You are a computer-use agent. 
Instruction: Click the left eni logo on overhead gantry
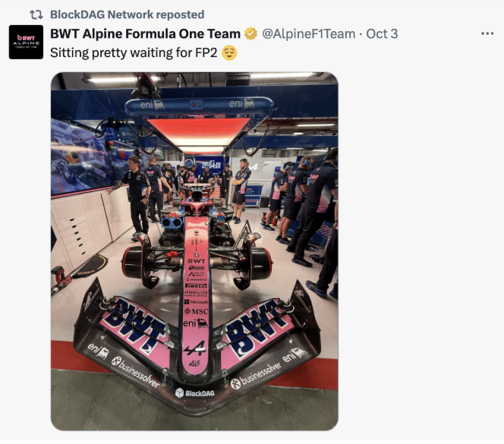pyautogui.click(x=153, y=105)
